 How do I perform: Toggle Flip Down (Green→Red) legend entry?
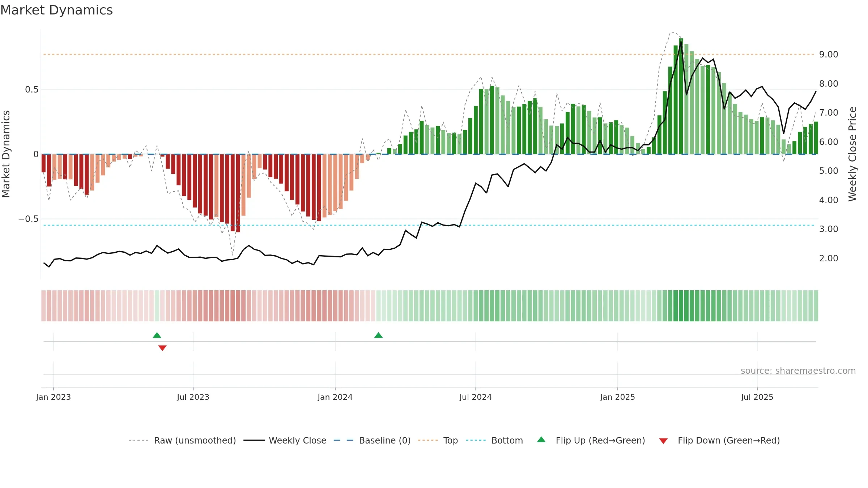point(719,440)
